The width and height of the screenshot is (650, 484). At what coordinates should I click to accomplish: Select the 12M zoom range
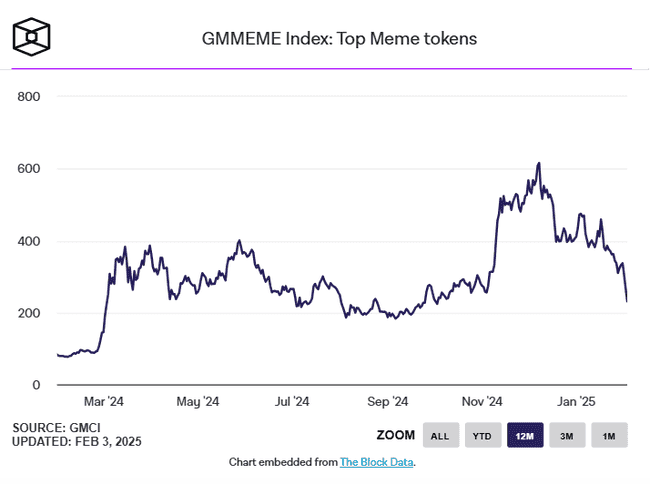524,435
